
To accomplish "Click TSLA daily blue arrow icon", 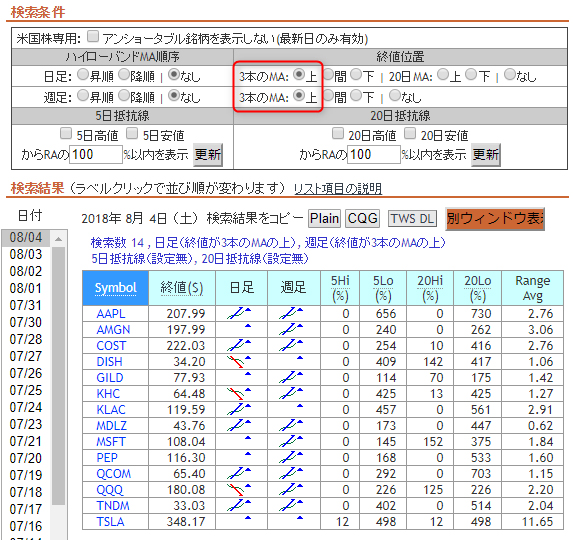I will (x=248, y=518).
